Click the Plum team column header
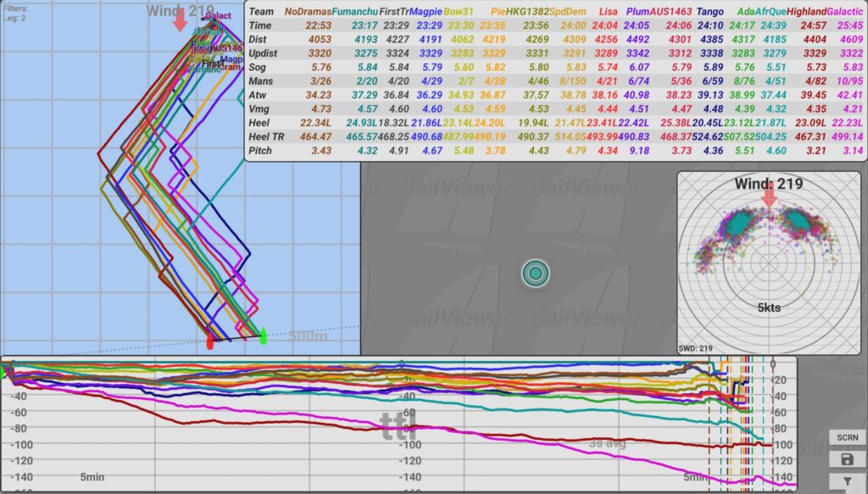The width and height of the screenshot is (868, 494). pyautogui.click(x=637, y=12)
